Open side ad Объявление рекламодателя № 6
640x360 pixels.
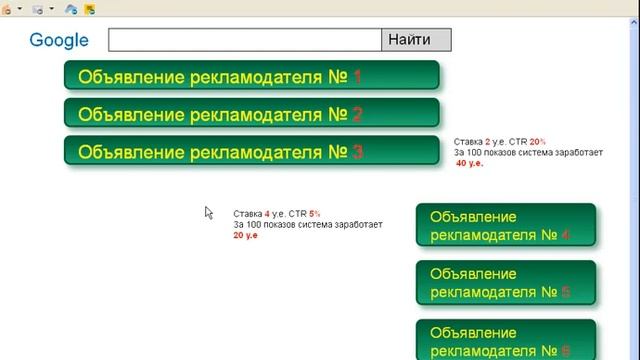tap(506, 340)
